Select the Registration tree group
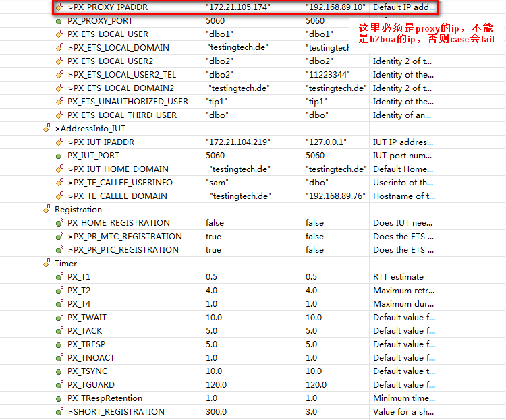This screenshot has width=506, height=420. coord(78,210)
